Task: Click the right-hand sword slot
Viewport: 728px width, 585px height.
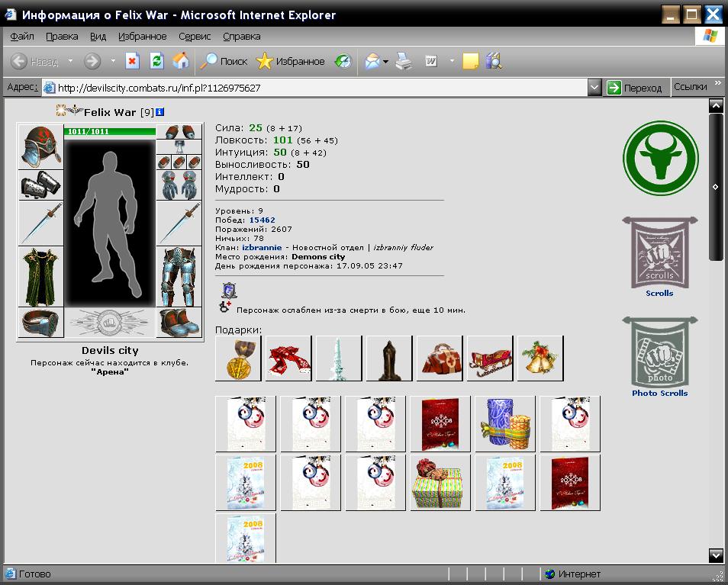Action: (179, 223)
